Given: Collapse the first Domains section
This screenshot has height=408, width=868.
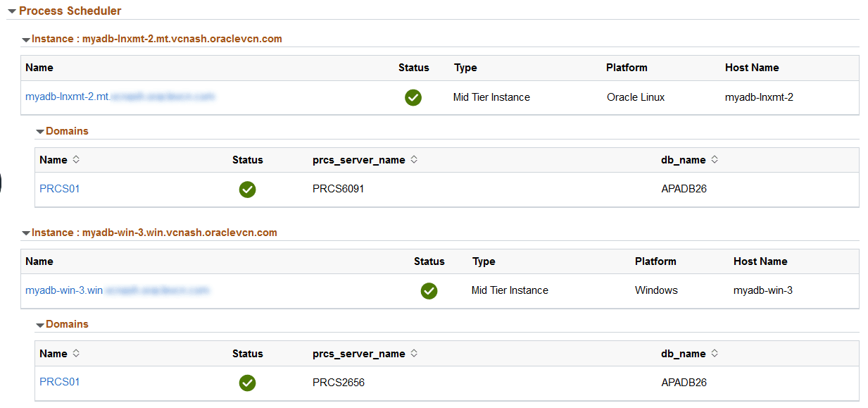Looking at the screenshot, I should (x=40, y=131).
